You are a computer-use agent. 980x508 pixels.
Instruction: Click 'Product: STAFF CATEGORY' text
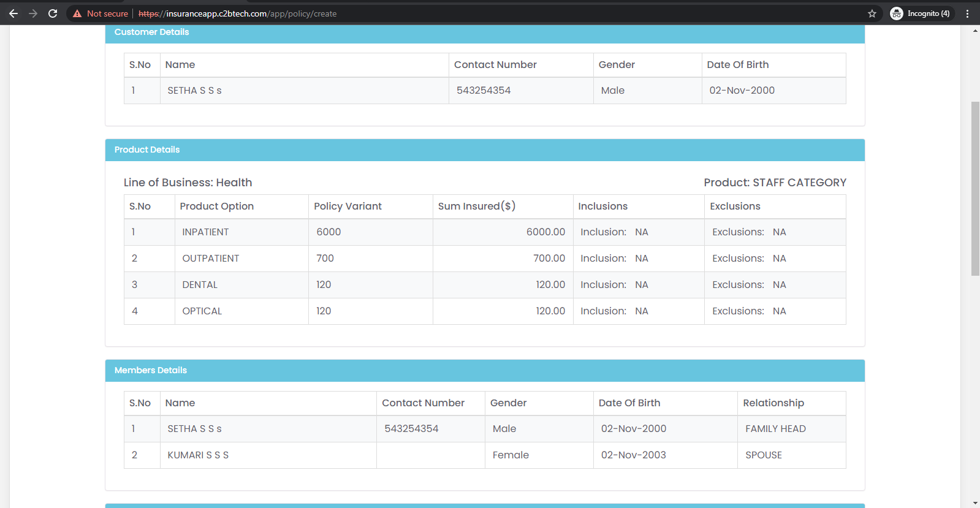(x=775, y=183)
